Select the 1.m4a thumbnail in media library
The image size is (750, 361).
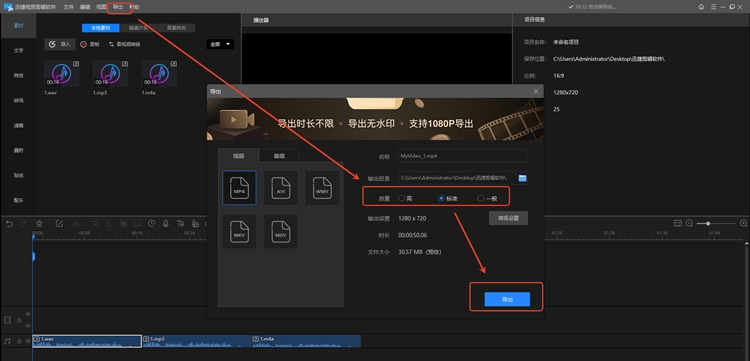pyautogui.click(x=159, y=74)
